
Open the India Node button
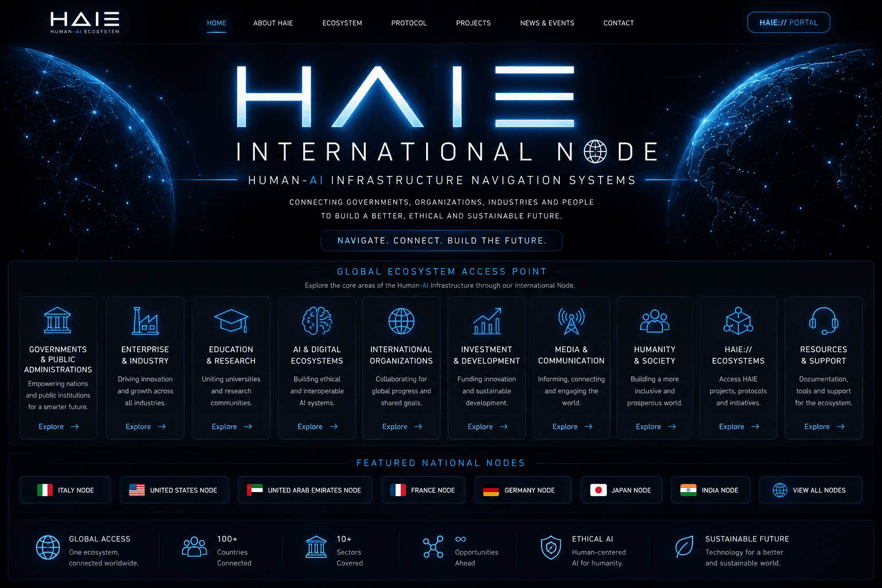coord(711,490)
